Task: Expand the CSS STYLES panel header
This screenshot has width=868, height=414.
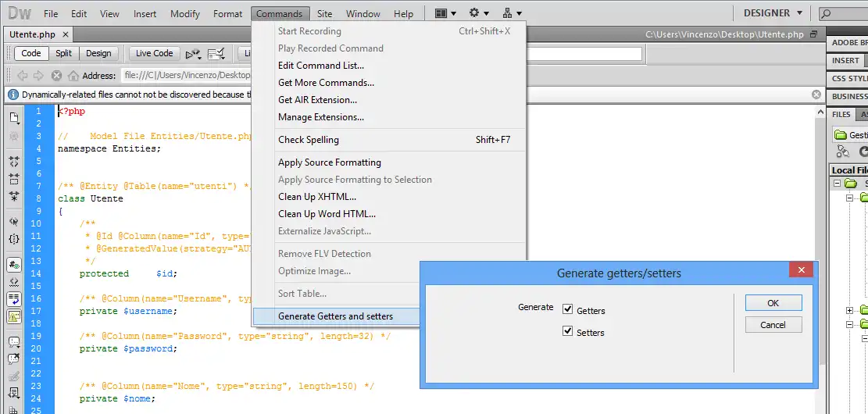Action: coord(847,79)
